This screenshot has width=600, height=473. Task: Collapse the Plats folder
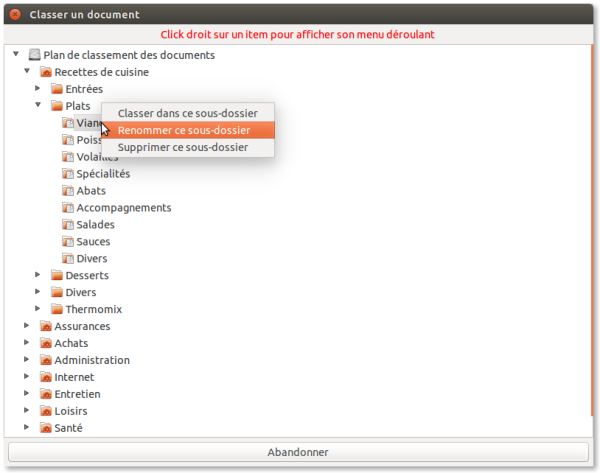point(39,105)
